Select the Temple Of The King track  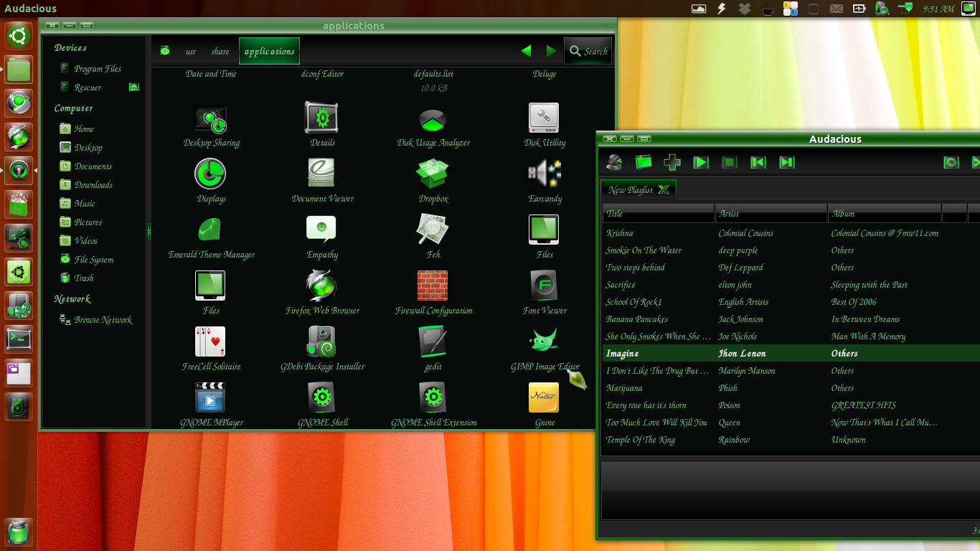coord(640,440)
